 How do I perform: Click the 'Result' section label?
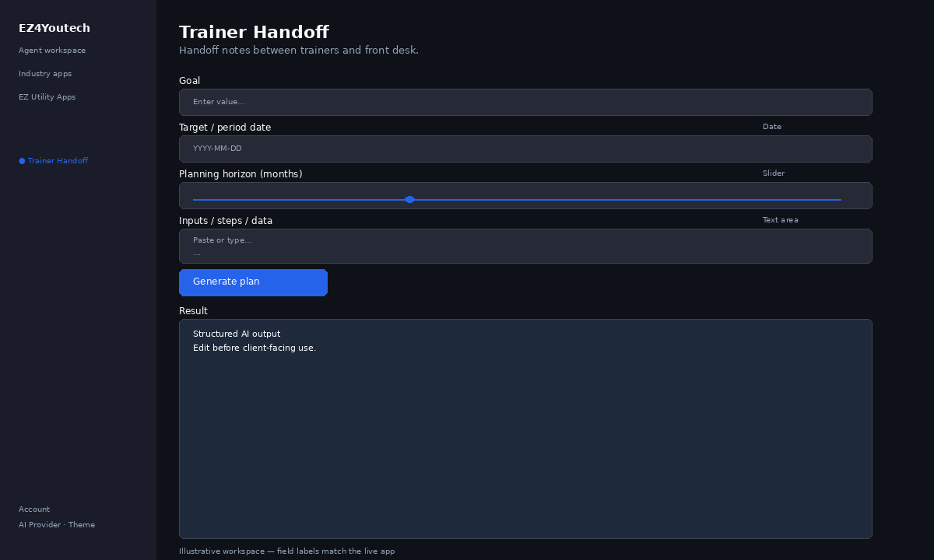193,311
